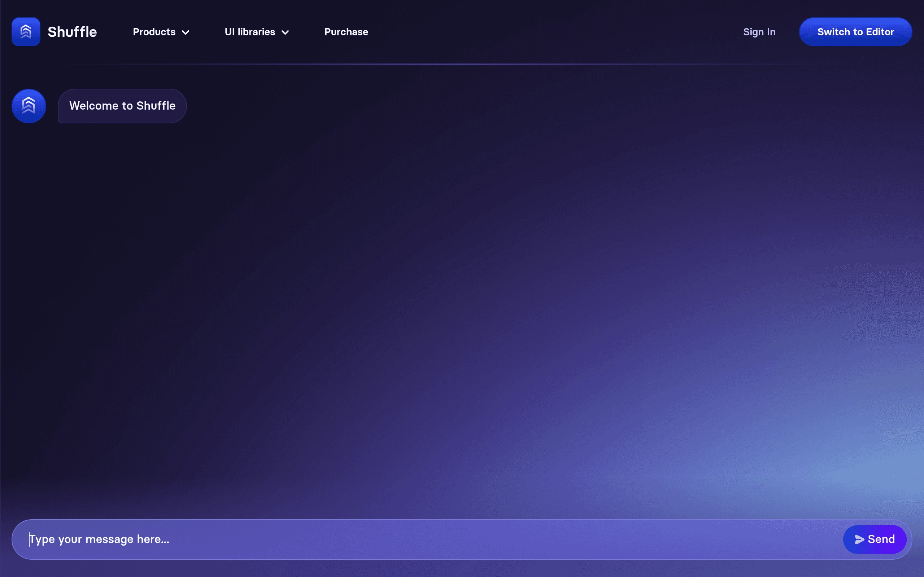Expand the Products dropdown menu
Viewport: 924px width, 577px height.
click(161, 32)
